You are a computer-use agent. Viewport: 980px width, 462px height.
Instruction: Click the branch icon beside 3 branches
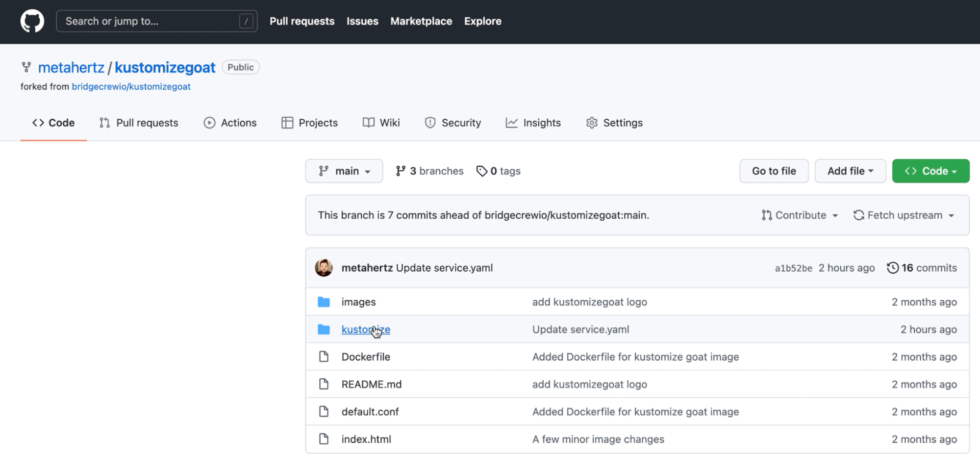401,171
